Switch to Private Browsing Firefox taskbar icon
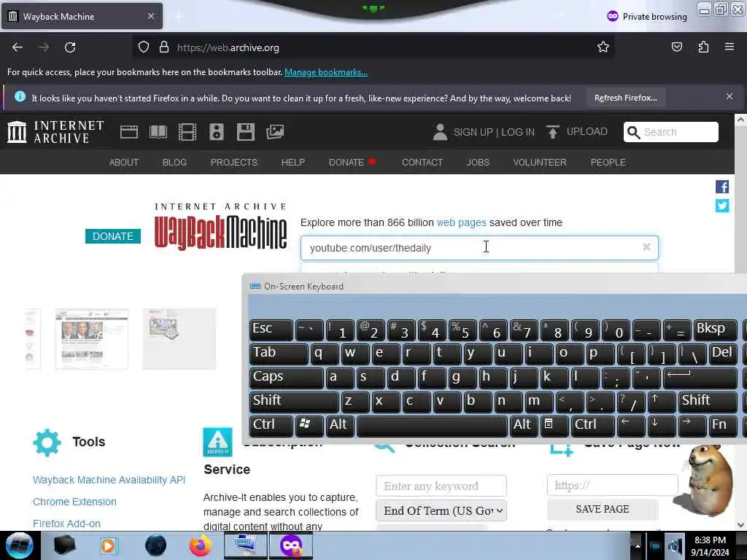 [x=291, y=545]
